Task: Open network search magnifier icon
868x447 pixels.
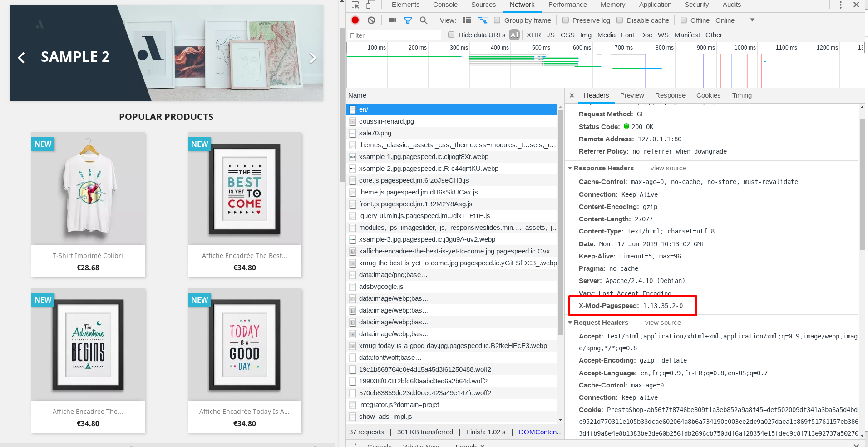Action: click(424, 20)
